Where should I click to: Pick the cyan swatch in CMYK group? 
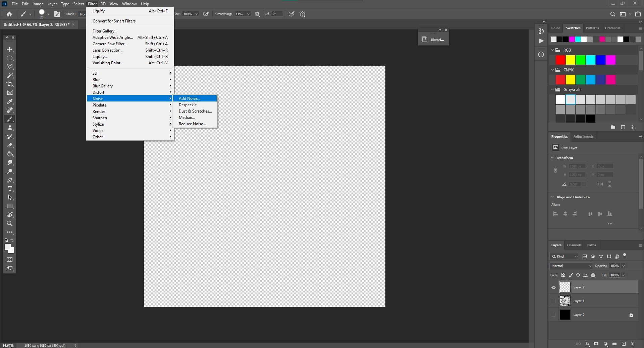[591, 80]
